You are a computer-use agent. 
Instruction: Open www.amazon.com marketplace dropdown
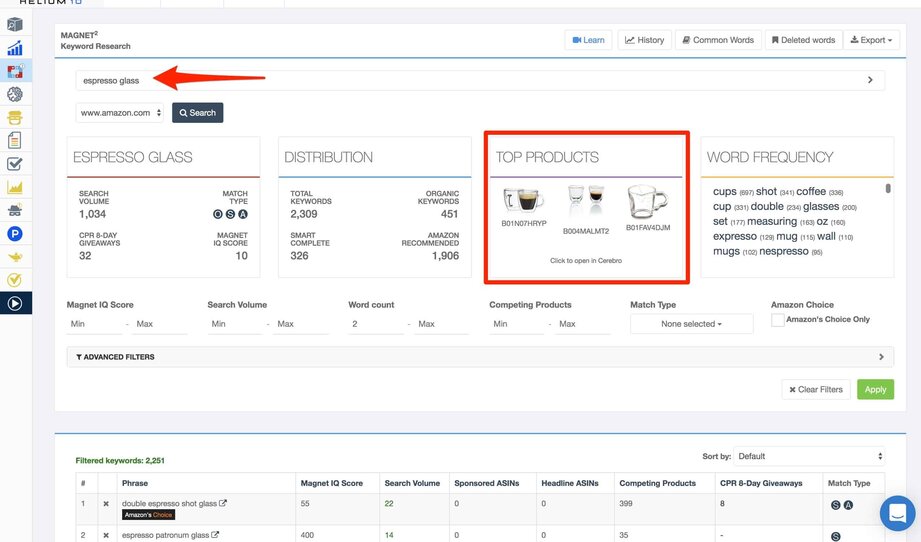pos(120,113)
